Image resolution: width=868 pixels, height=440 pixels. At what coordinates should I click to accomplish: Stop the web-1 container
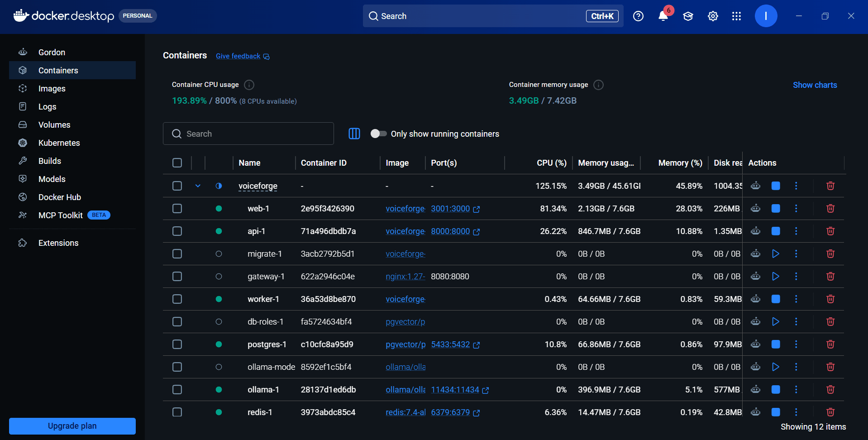point(776,208)
